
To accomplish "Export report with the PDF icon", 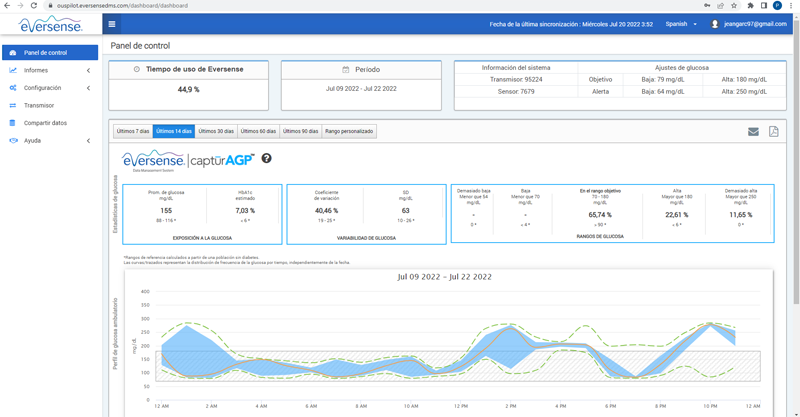I will [x=773, y=132].
